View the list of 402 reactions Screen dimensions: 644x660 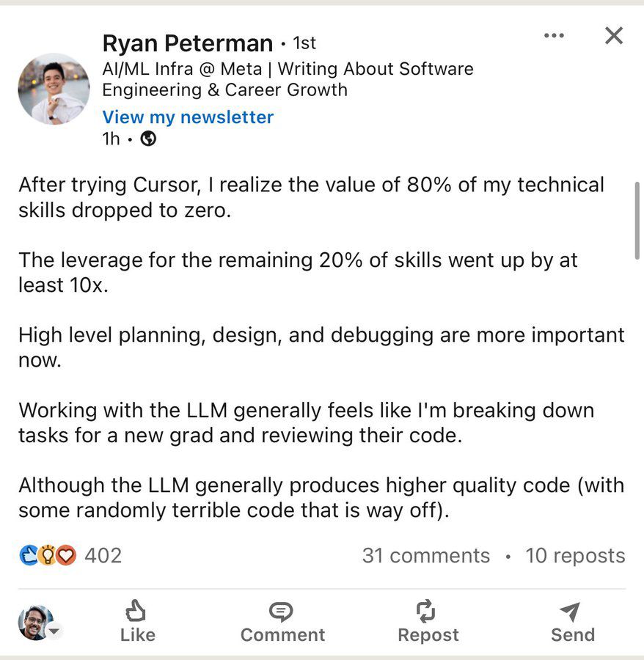103,556
